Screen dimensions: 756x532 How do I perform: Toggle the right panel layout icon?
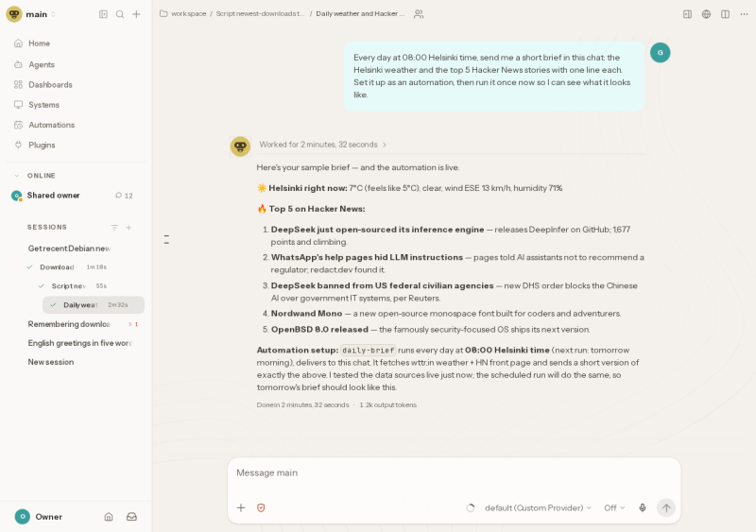pos(688,14)
